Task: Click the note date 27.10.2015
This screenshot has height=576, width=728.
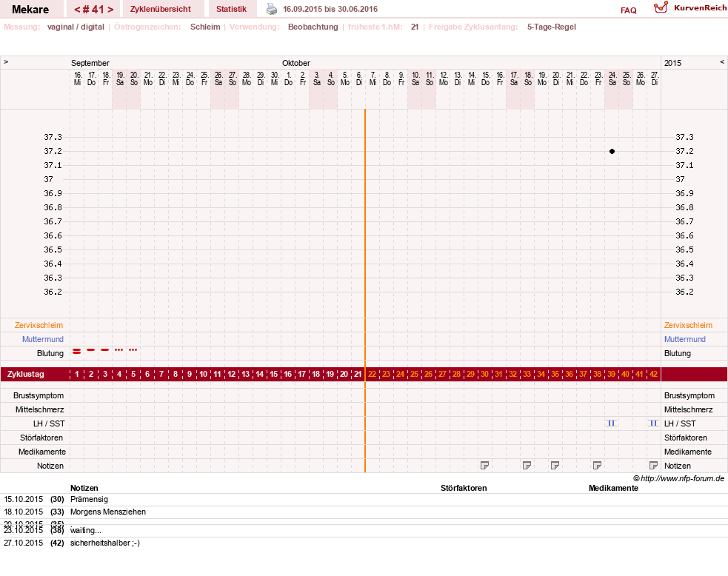Action: [23, 543]
